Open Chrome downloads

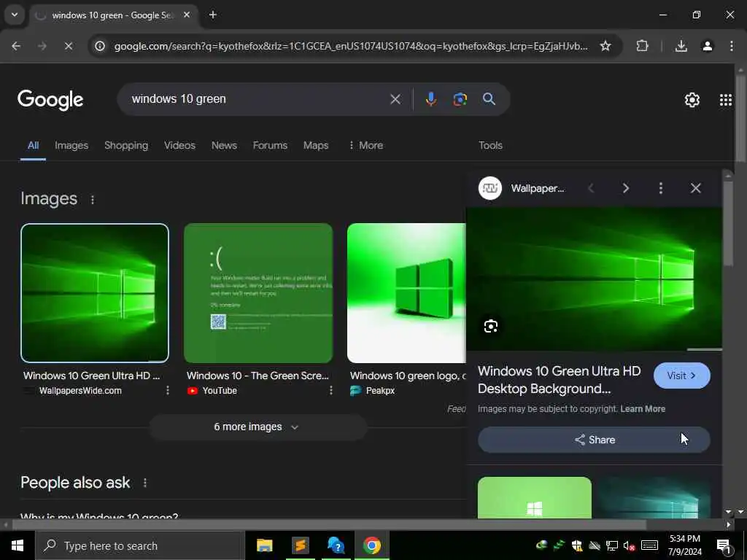[x=681, y=46]
